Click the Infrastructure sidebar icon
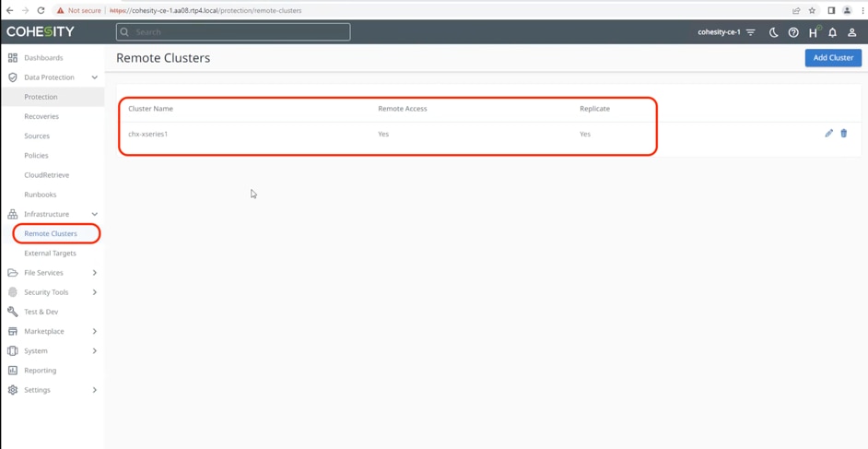This screenshot has width=868, height=449. tap(13, 214)
